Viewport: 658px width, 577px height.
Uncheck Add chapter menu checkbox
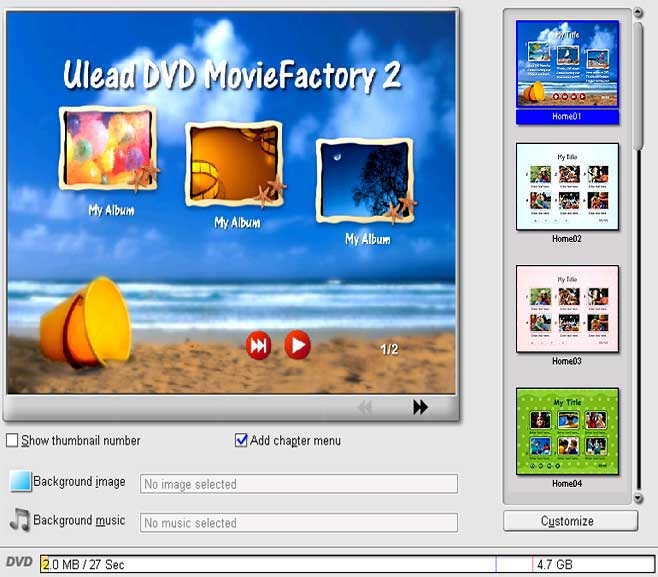pos(241,440)
